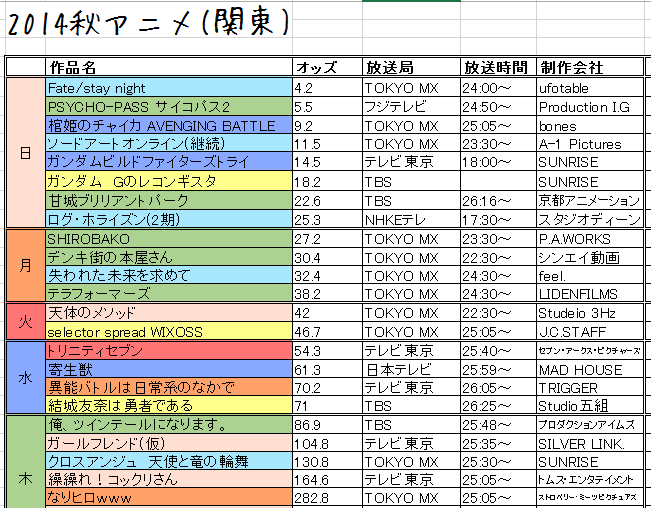The width and height of the screenshot is (651, 508).
Task: Click the シンエイ動画 studio cell
Action: tap(590, 257)
